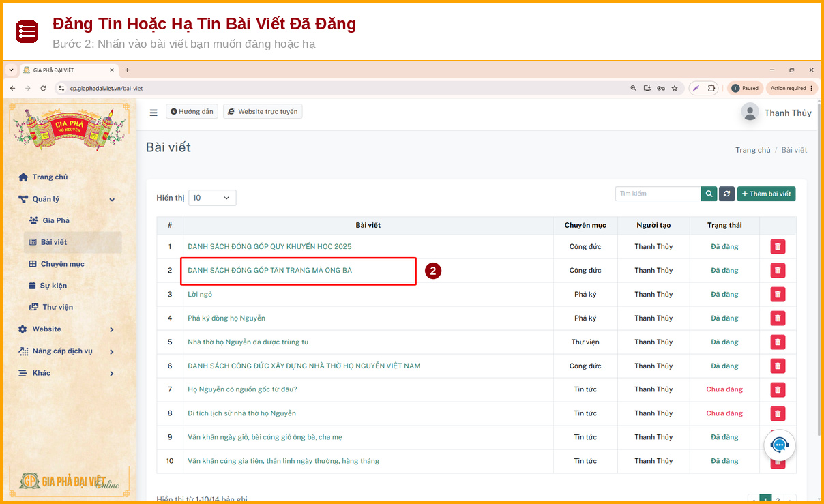Open Họ Nguyễn có nguồn gốc từ đâu? article

click(242, 389)
